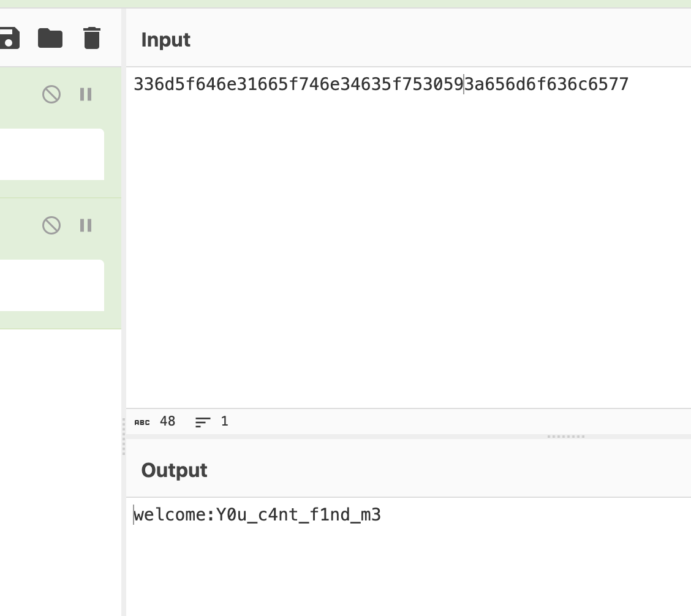Click the lines icon in input status bar
The image size is (691, 616).
pyautogui.click(x=203, y=422)
